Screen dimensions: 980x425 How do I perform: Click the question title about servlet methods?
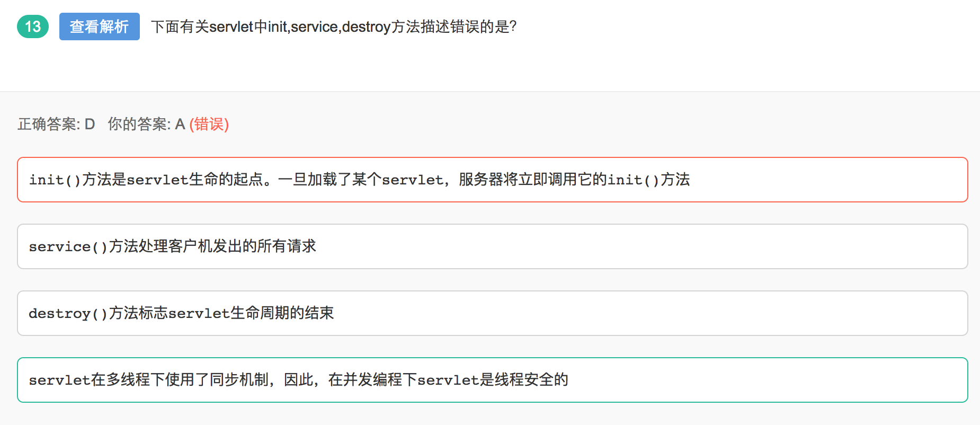[334, 26]
